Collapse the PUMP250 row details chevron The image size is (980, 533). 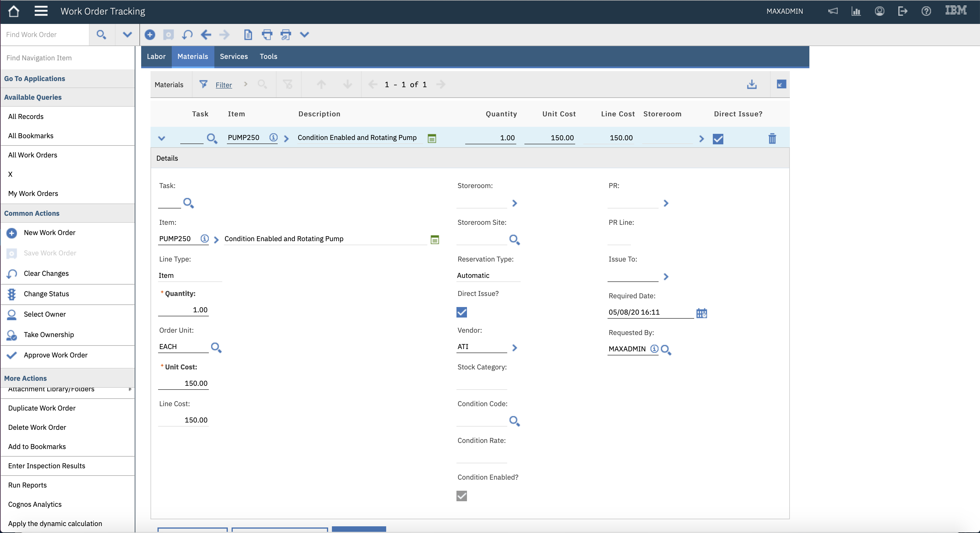coord(162,138)
